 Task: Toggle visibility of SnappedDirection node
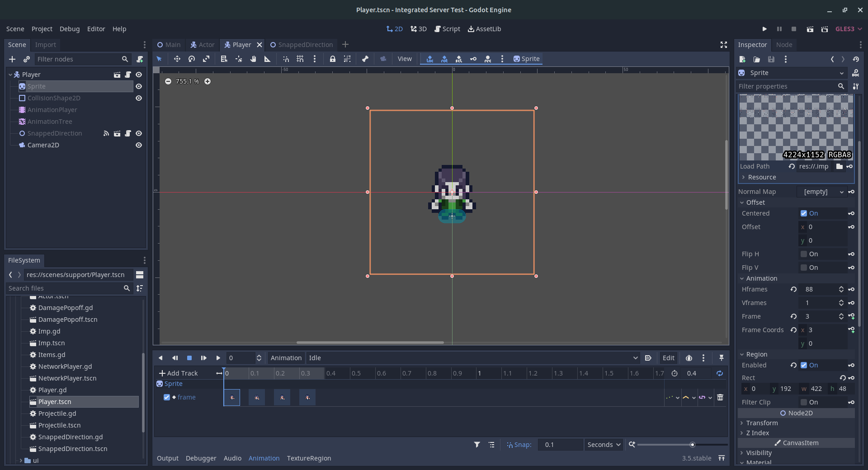(139, 133)
